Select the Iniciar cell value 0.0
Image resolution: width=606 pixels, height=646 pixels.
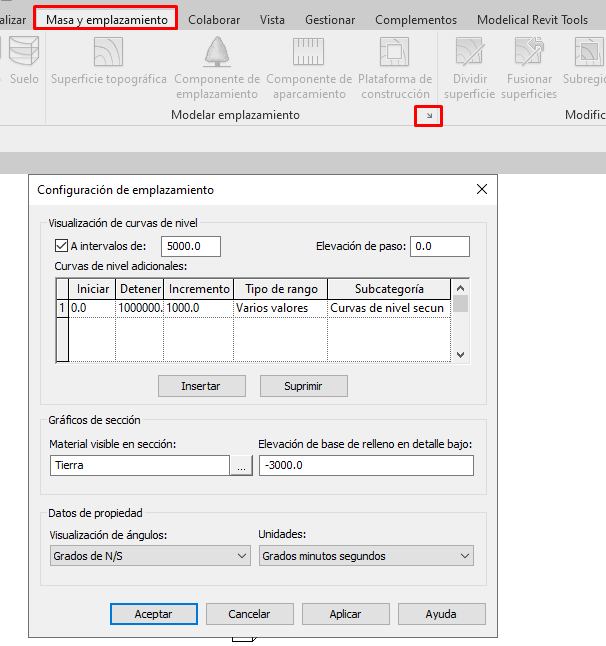tap(92, 308)
